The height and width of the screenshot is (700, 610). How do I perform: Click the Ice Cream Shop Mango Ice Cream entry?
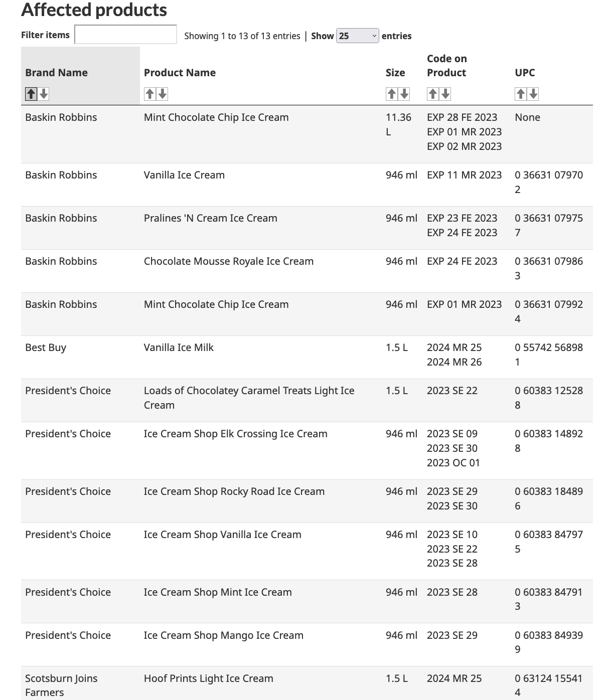pos(223,635)
